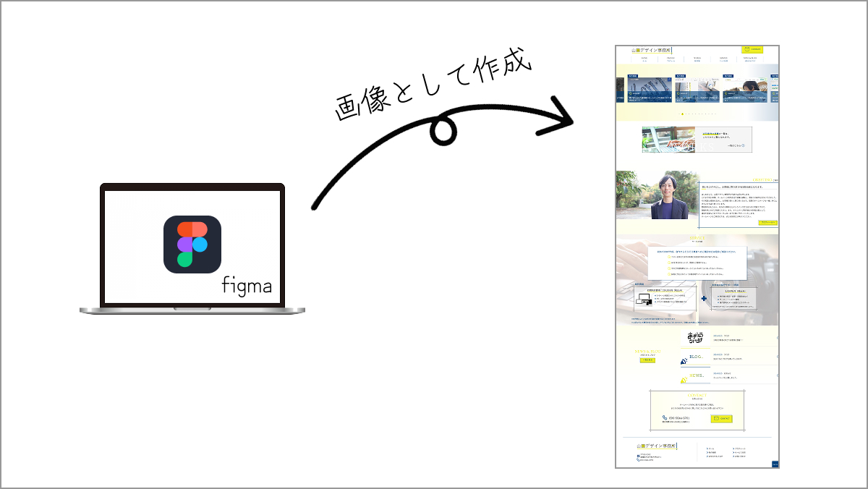Click the yellow mail contact button in the site header
The image size is (868, 489).
(x=752, y=50)
